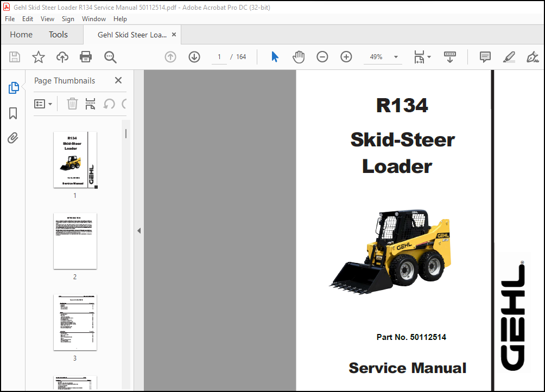Open the Help menu
This screenshot has height=392, width=545.
point(120,19)
